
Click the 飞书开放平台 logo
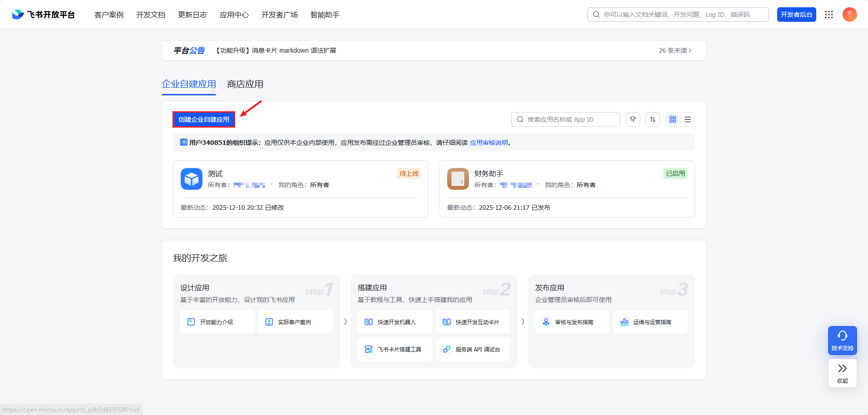tap(43, 14)
